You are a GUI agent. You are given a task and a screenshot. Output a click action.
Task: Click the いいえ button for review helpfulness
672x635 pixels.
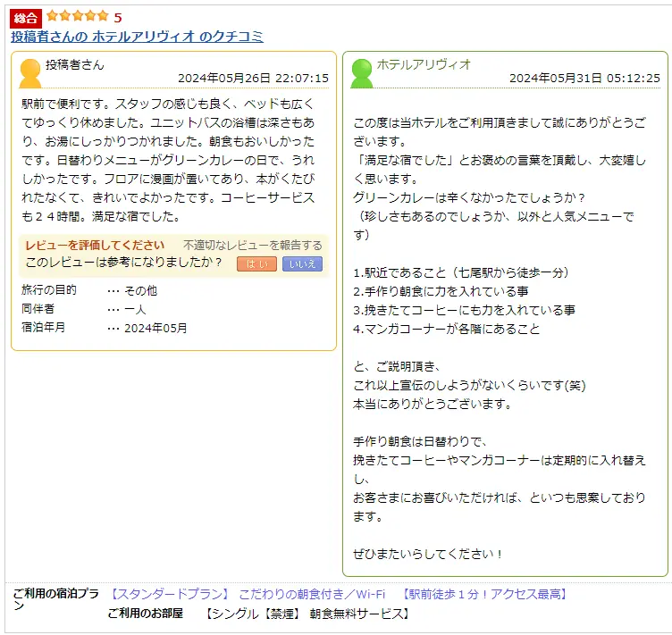[302, 264]
